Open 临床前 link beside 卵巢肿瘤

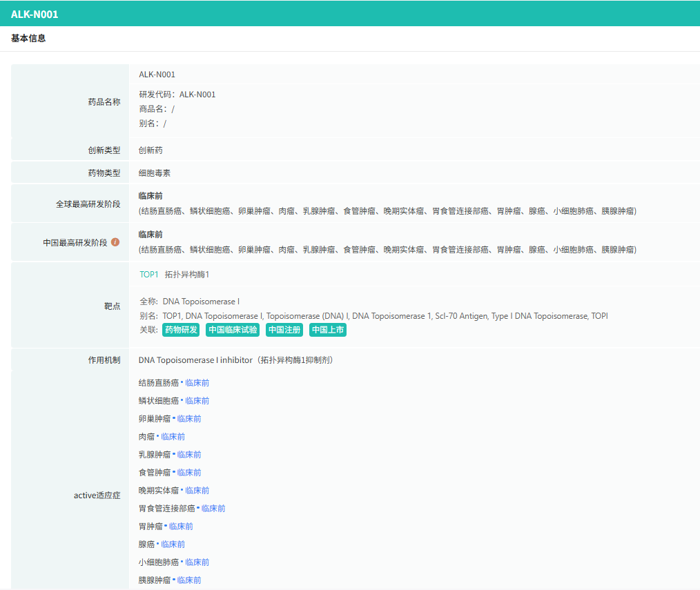tap(189, 419)
